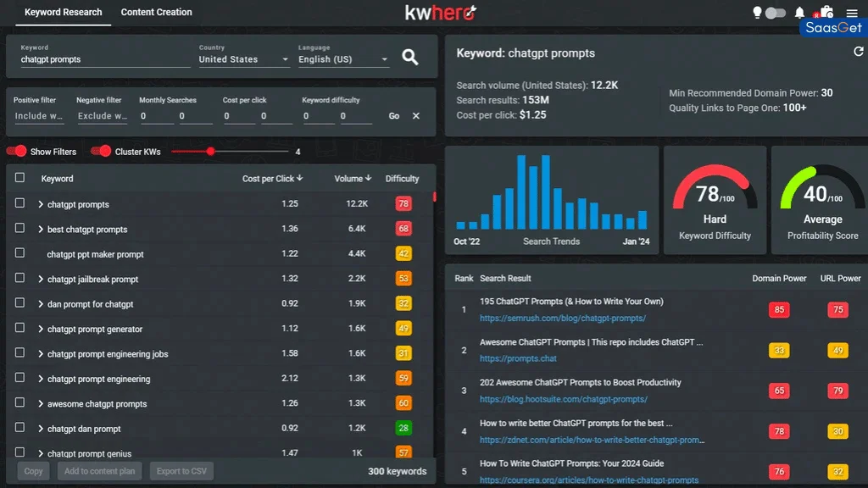Check the chatgpt jailbreak prompt row

click(x=20, y=278)
